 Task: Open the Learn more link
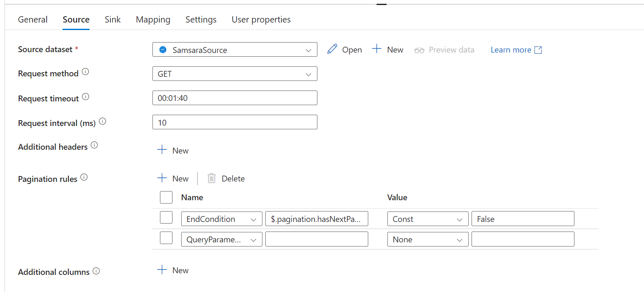511,50
